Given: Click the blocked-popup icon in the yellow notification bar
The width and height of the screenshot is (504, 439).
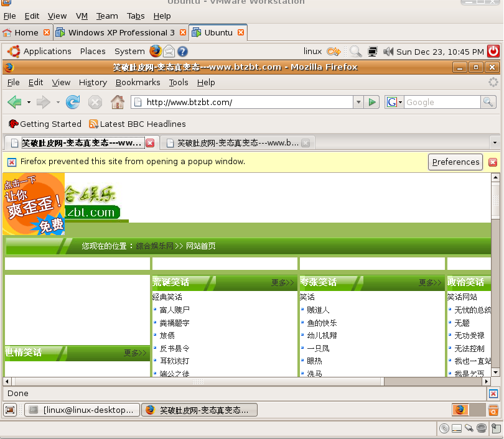Looking at the screenshot, I should tap(12, 162).
